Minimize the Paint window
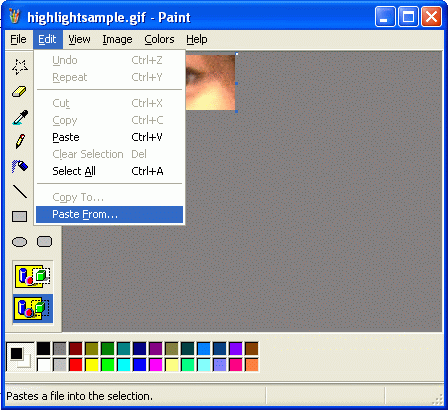 coord(385,16)
